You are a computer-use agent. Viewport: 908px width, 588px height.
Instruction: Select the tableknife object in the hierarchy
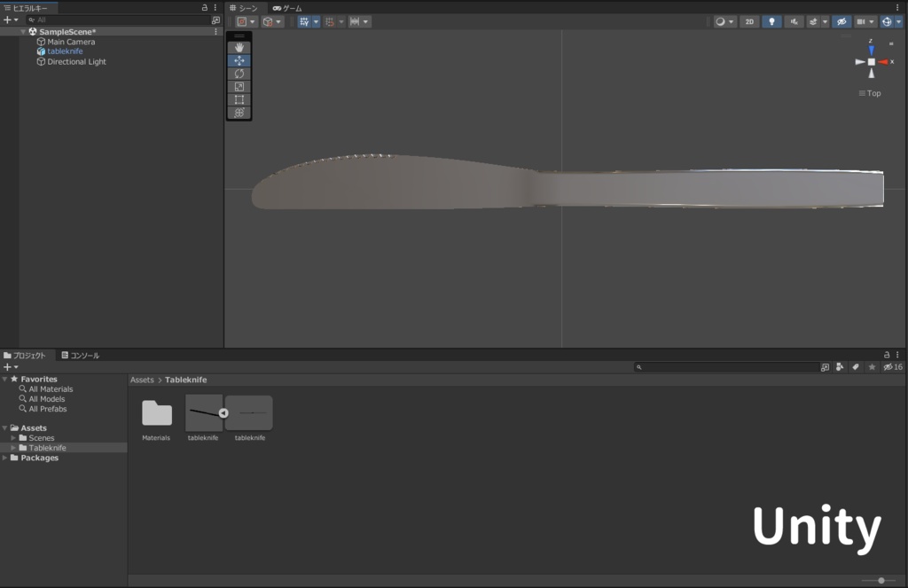pyautogui.click(x=64, y=51)
